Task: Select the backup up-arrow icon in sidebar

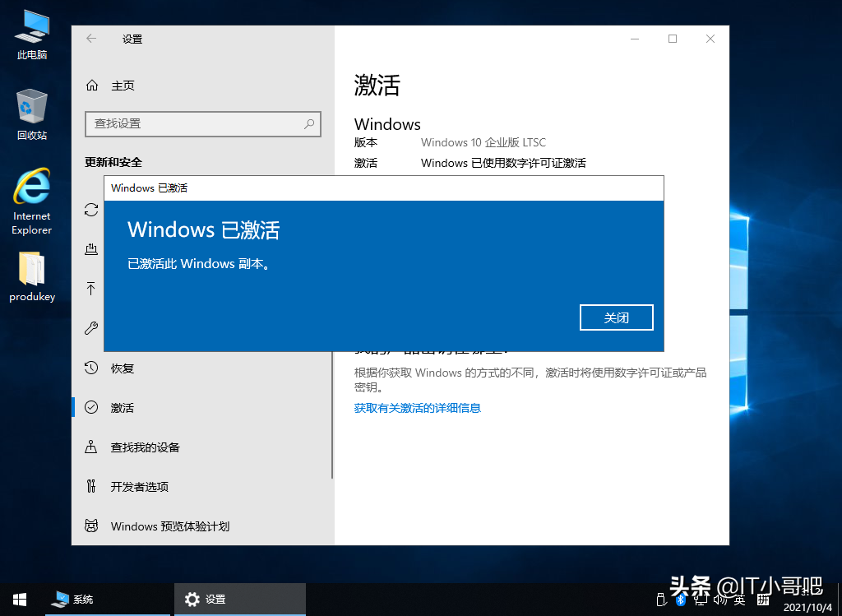Action: tap(91, 289)
